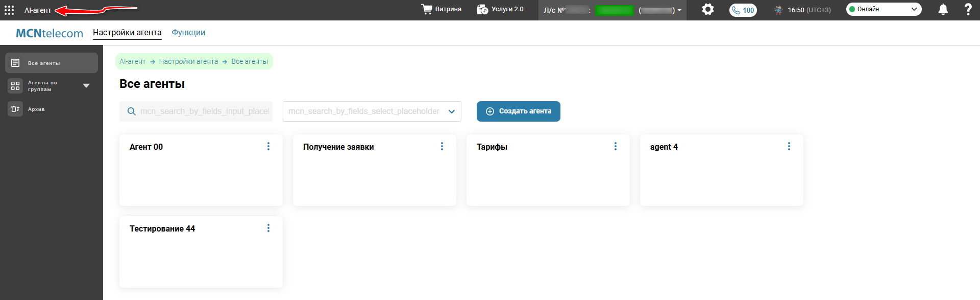This screenshot has width=980, height=300.
Task: Focus the search by fields input
Action: tap(196, 111)
